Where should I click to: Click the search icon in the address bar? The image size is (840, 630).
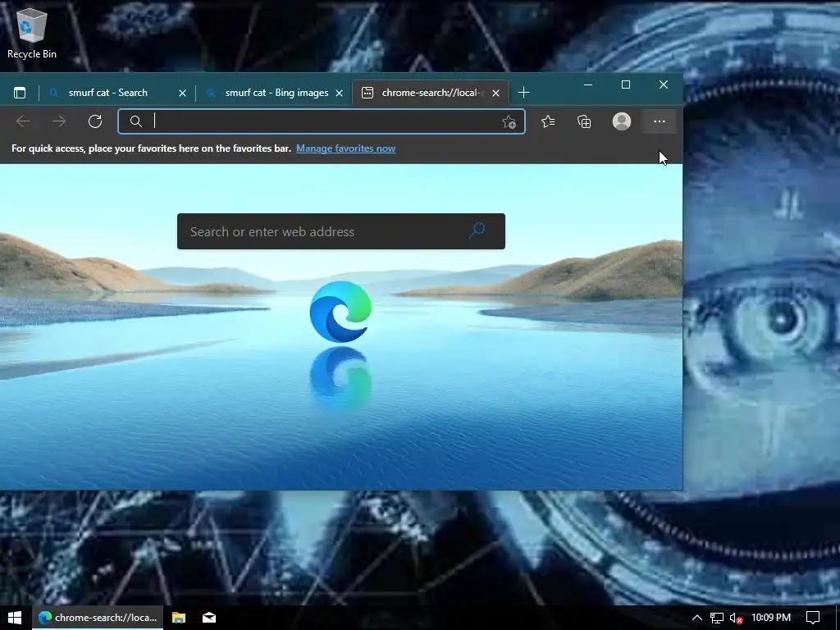pyautogui.click(x=136, y=121)
